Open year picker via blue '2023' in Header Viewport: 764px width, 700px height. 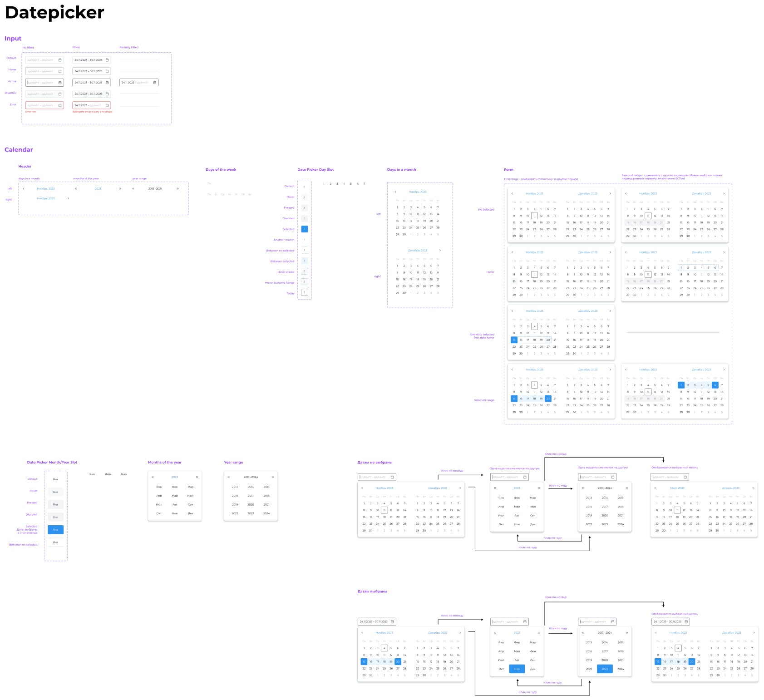(x=98, y=189)
